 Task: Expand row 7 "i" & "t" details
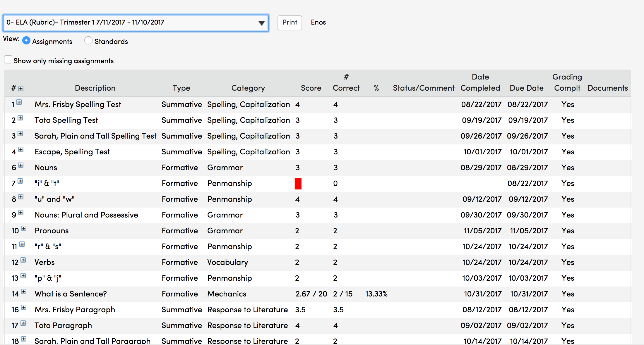(20, 181)
